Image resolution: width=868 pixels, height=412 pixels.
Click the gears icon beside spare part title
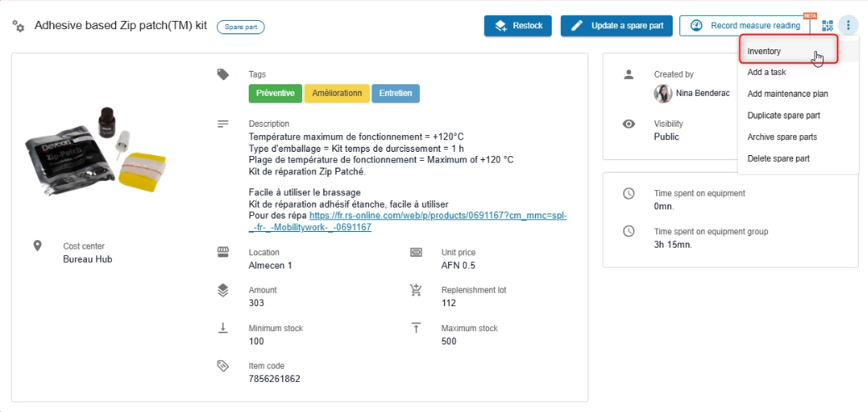click(18, 27)
